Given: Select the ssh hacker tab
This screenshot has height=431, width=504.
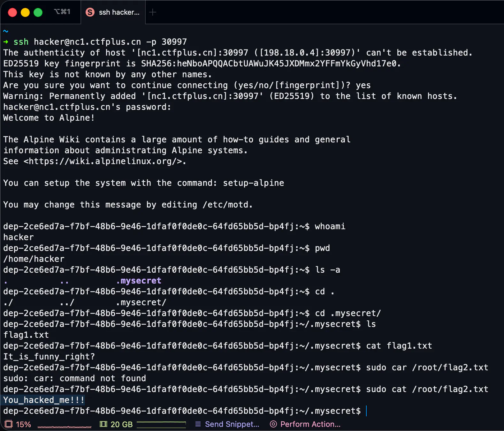Looking at the screenshot, I should [119, 12].
